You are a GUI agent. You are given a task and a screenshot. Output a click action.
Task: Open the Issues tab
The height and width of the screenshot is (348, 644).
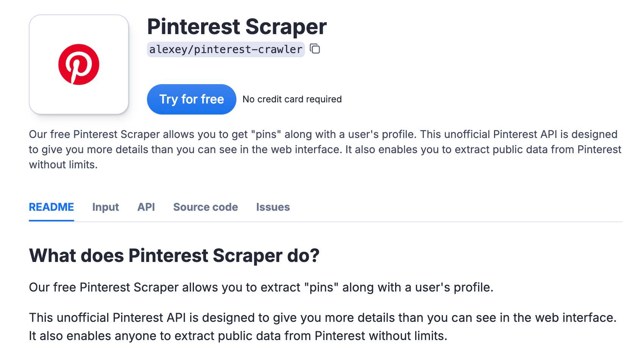click(x=273, y=207)
